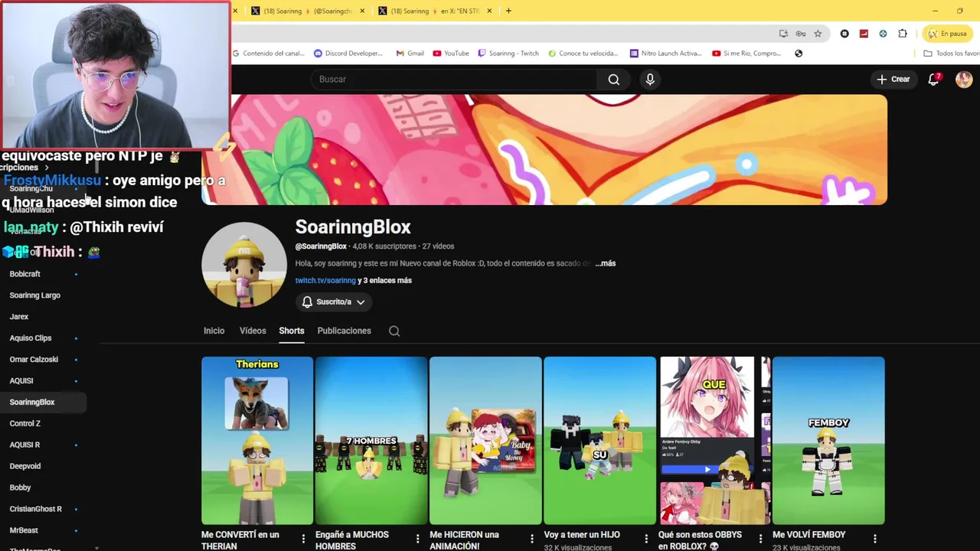Viewport: 980px width, 551px height.
Task: Open Gmail bookmark
Action: point(410,54)
